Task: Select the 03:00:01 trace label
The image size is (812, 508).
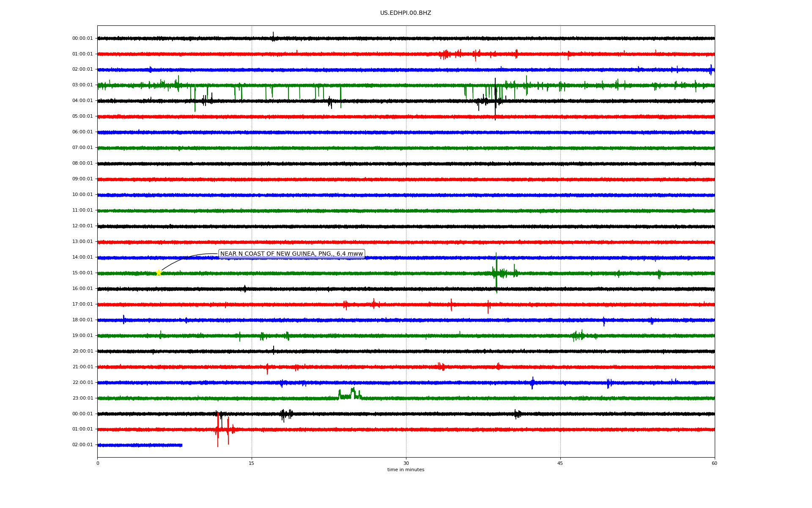Action: pyautogui.click(x=82, y=85)
